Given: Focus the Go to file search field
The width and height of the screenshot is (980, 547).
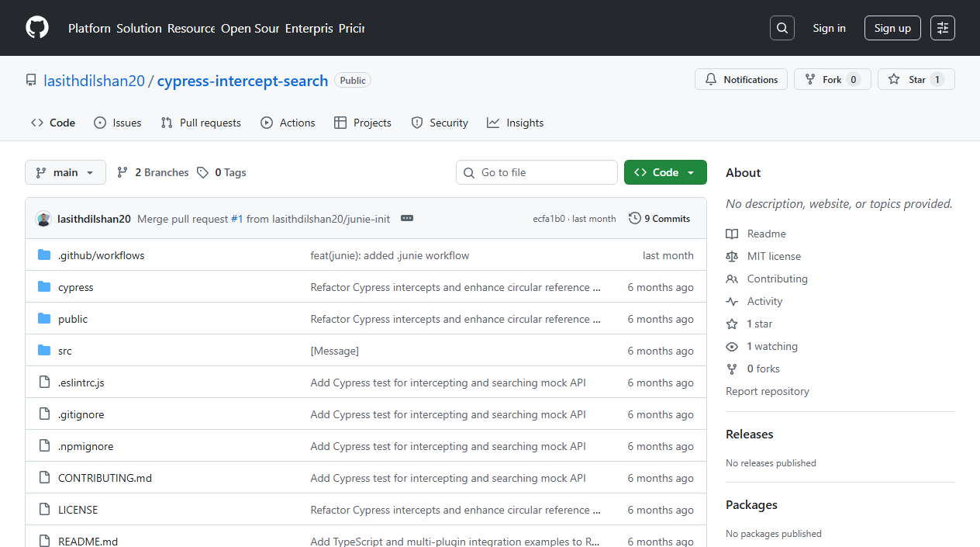Looking at the screenshot, I should click(537, 172).
